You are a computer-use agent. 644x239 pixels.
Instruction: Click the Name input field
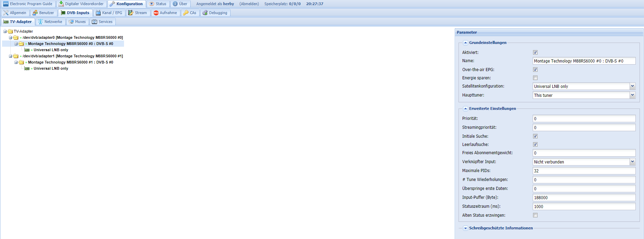(584, 61)
